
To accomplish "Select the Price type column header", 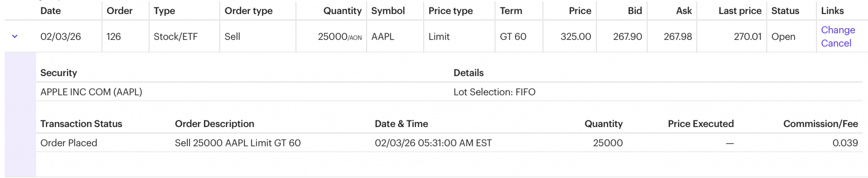I will click(x=451, y=11).
